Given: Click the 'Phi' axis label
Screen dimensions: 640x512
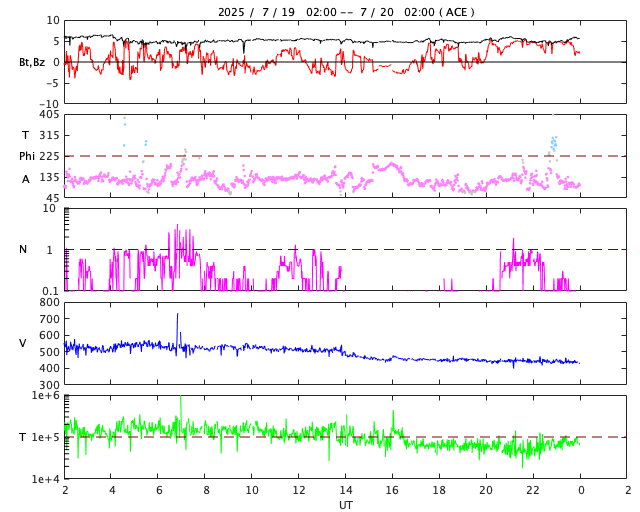Looking at the screenshot, I should (27, 156).
